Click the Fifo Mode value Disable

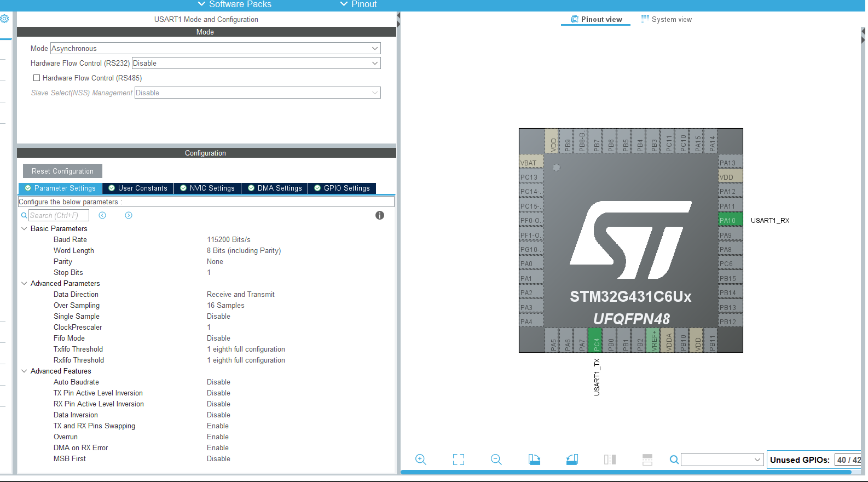218,338
